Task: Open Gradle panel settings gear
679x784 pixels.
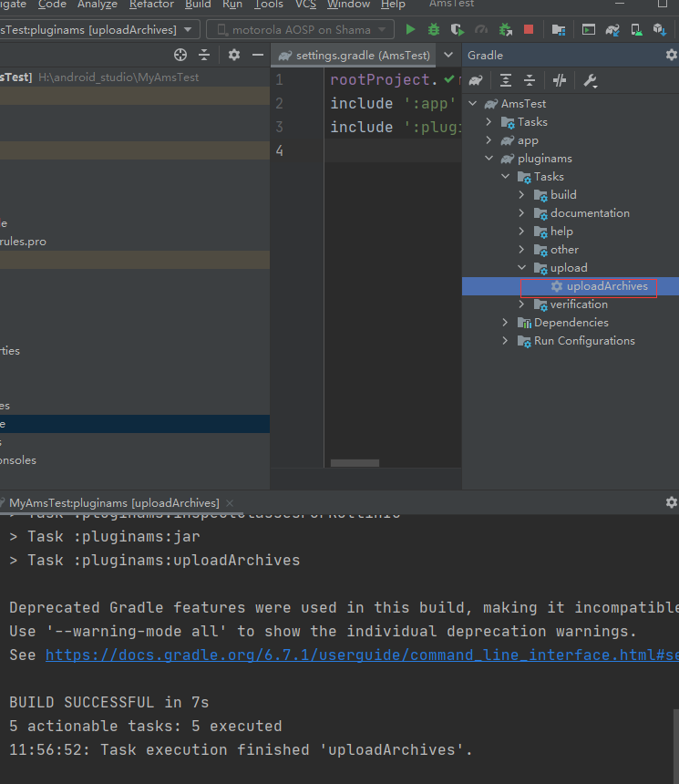Action: [672, 55]
